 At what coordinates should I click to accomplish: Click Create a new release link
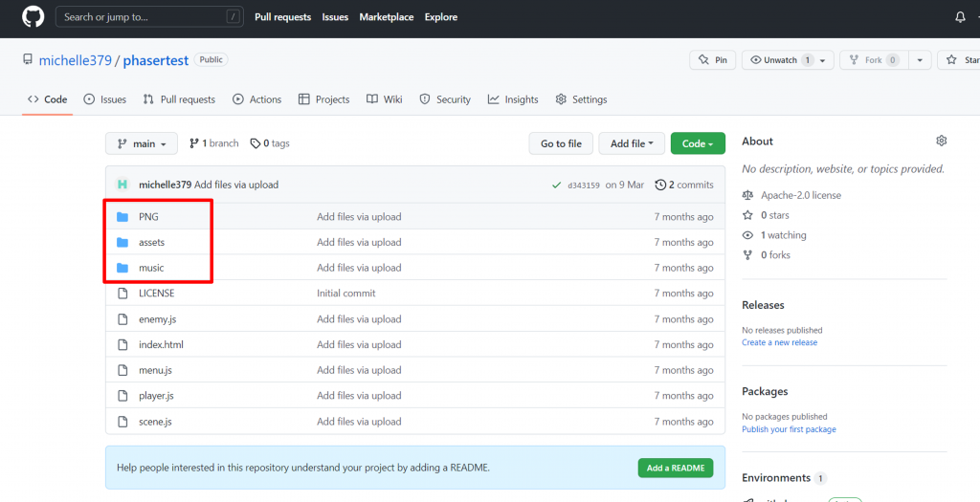pyautogui.click(x=779, y=342)
